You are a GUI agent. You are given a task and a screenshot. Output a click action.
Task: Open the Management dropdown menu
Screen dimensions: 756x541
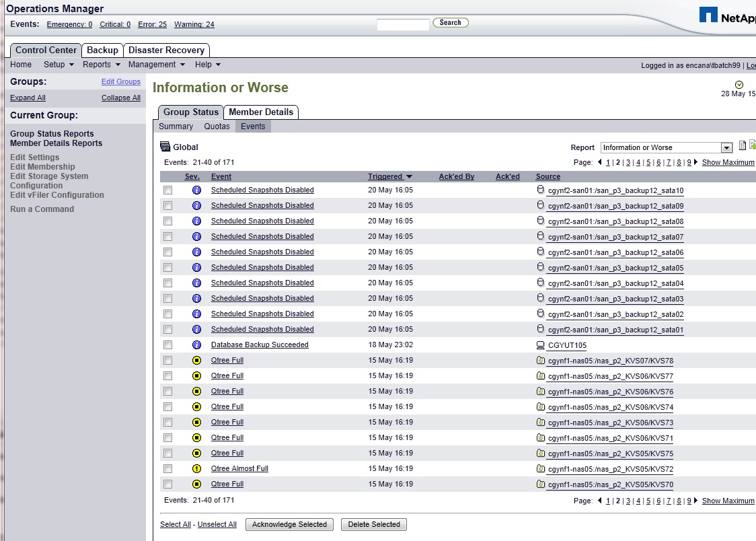pos(156,65)
